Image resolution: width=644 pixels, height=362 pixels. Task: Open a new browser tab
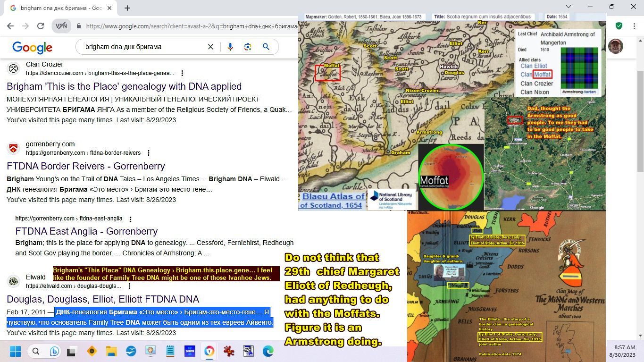(x=127, y=8)
